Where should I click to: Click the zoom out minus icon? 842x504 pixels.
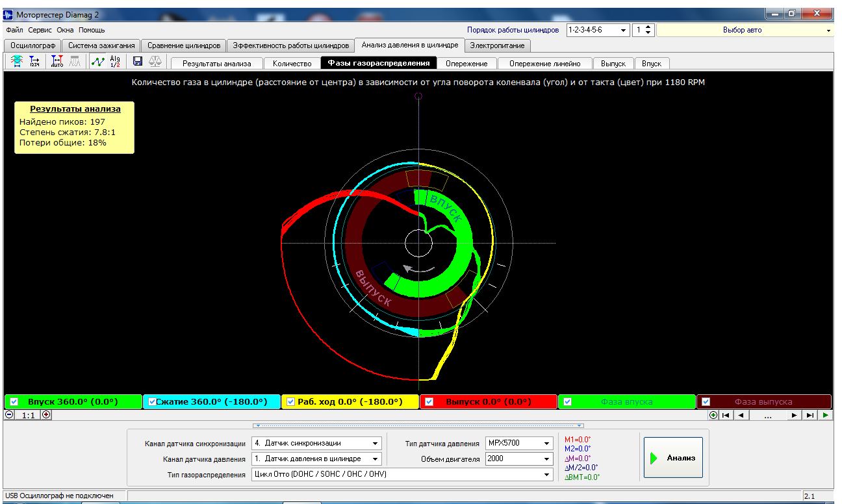(x=9, y=415)
